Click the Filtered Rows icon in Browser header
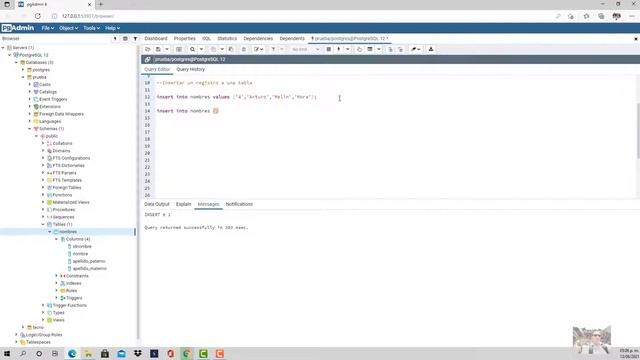This screenshot has height=360, width=640. (135, 38)
